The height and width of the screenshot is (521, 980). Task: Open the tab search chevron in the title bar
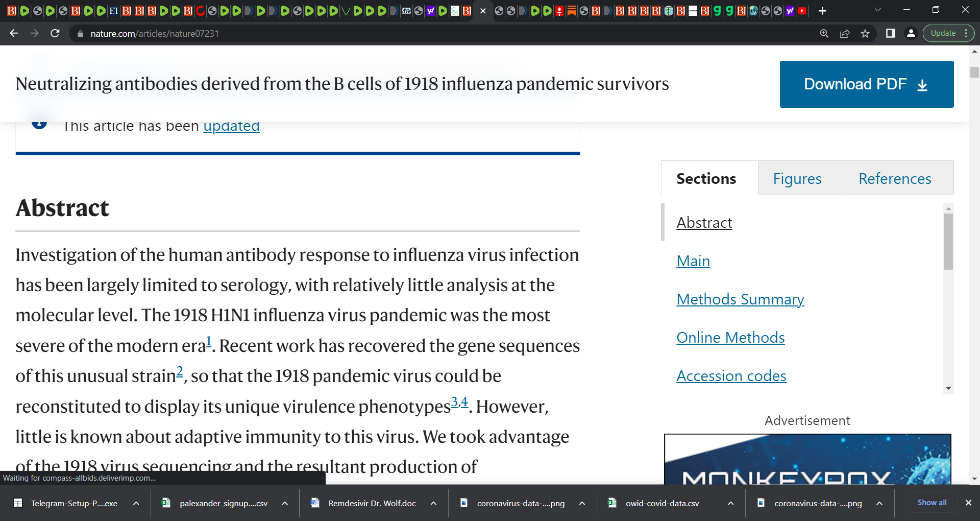878,10
